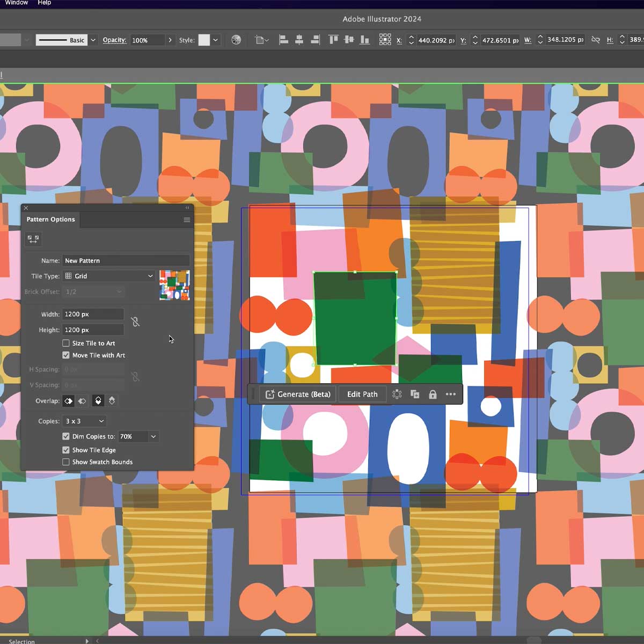Click the Lock object icon in contextual bar
Screen dimensions: 644x644
coord(433,394)
